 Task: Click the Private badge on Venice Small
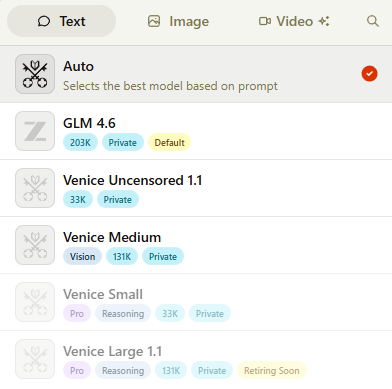(x=210, y=314)
